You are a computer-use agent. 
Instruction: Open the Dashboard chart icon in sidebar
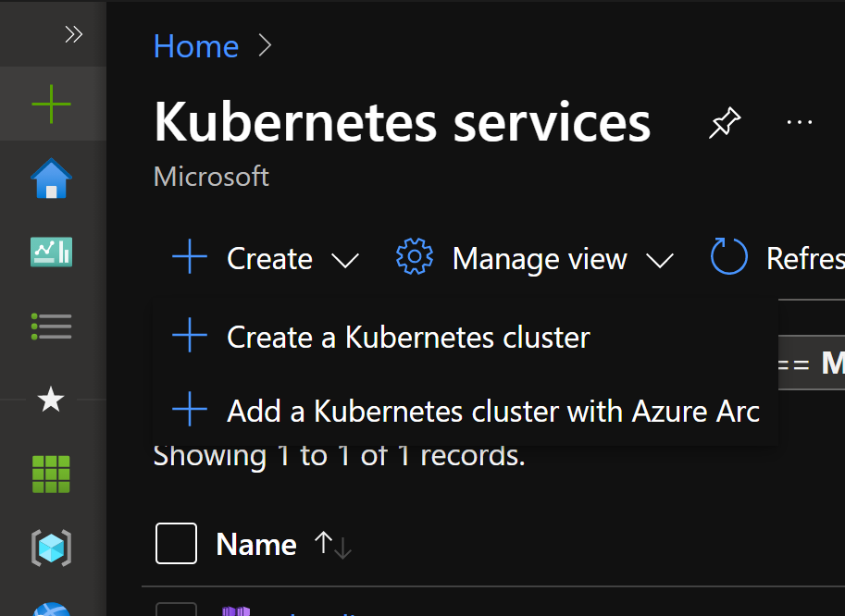(x=51, y=252)
